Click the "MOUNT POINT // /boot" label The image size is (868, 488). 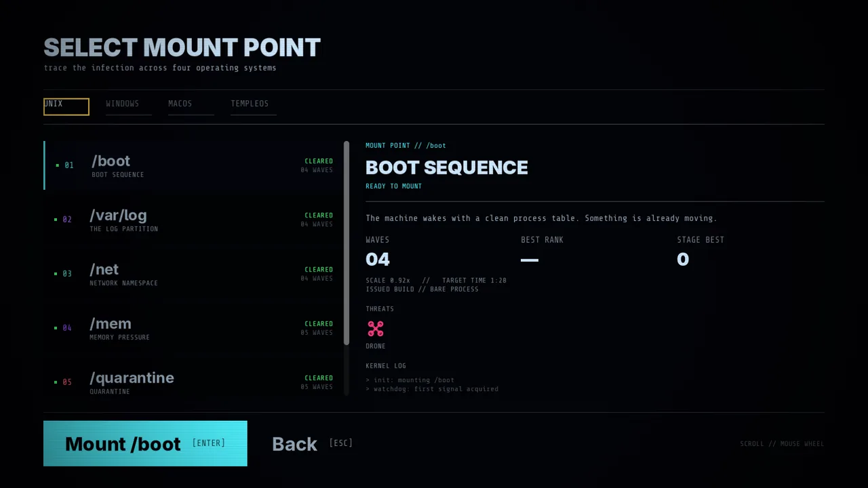[406, 146]
